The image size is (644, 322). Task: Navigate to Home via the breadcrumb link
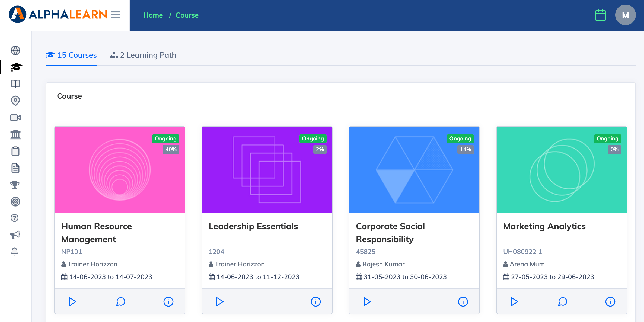pyautogui.click(x=153, y=15)
